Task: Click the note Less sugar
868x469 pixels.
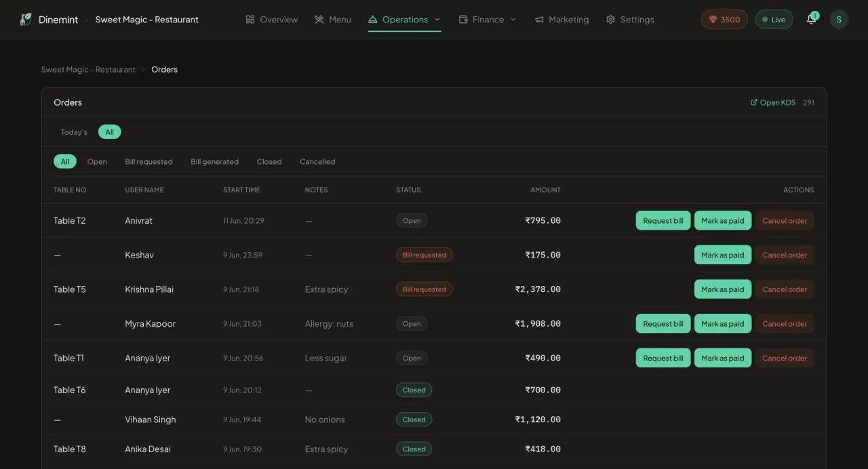Action: [326, 358]
